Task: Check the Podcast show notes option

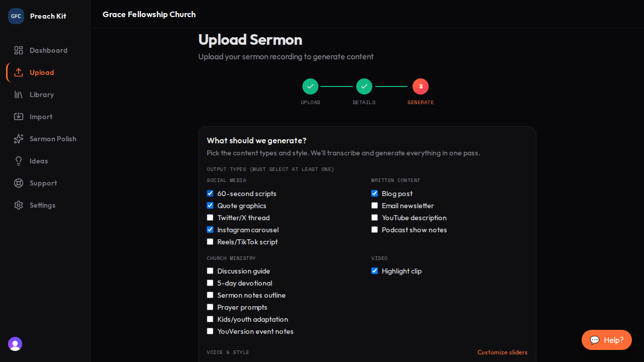Action: tap(374, 229)
